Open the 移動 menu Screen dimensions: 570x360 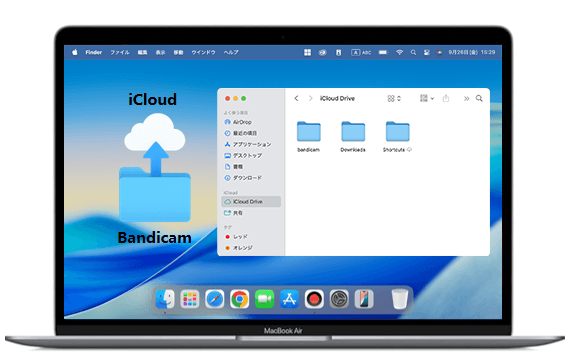pos(178,52)
